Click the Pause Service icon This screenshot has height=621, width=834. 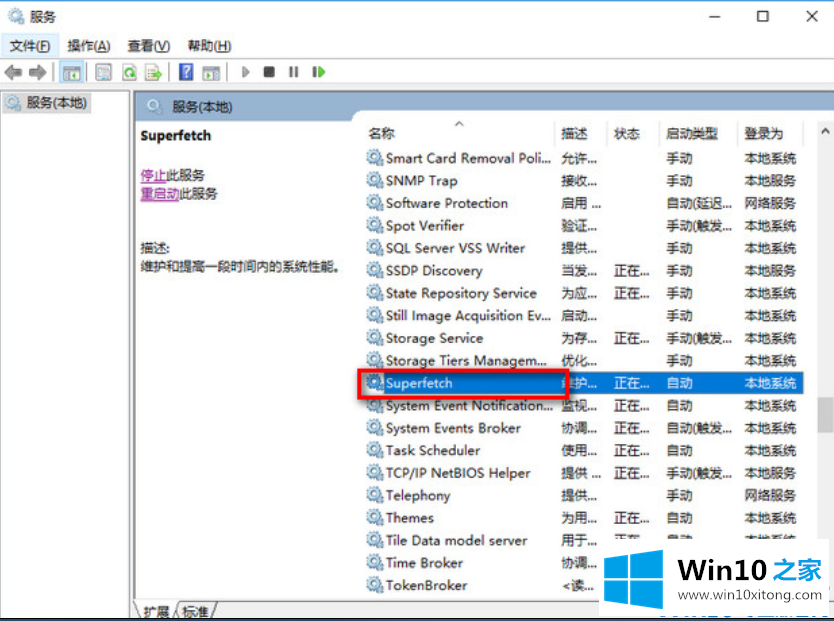click(294, 72)
